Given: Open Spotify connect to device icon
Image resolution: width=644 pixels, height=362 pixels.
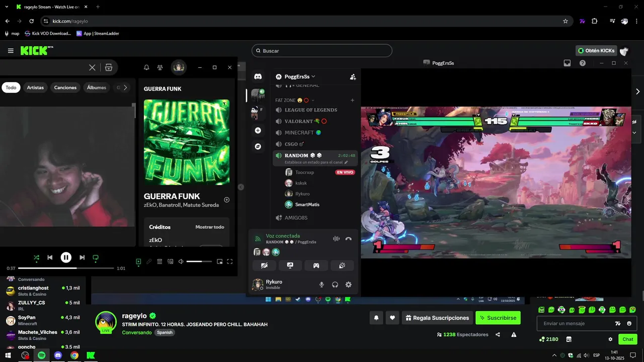Looking at the screenshot, I should 170,261.
